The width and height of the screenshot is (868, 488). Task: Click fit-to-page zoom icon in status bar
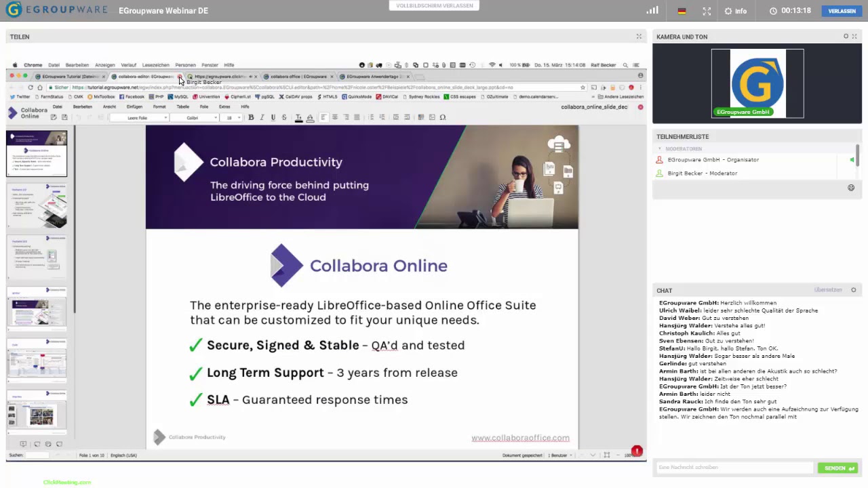[x=607, y=455]
